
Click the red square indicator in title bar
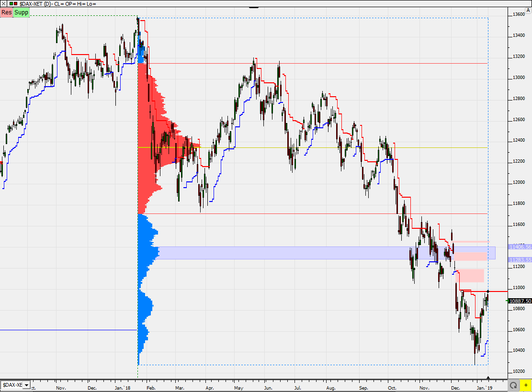(x=16, y=4)
